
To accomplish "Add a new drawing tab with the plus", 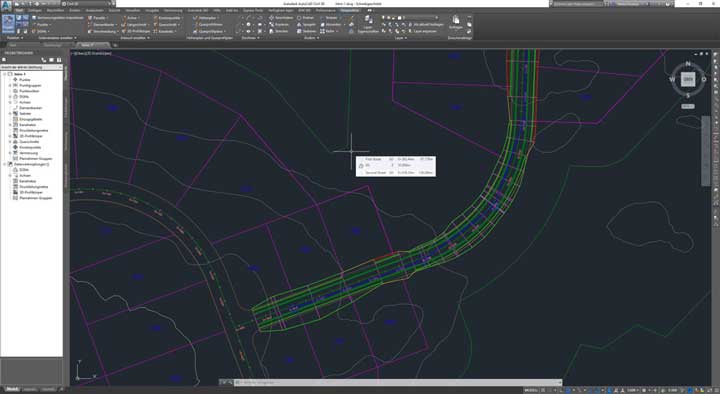I will 116,45.
